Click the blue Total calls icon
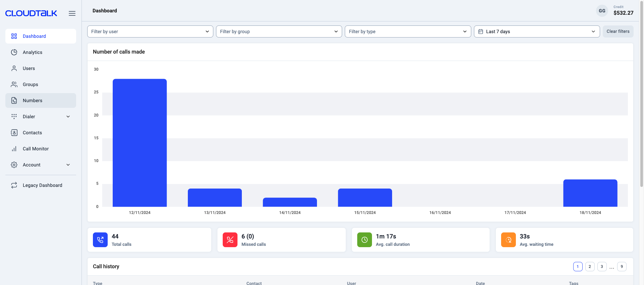 pos(100,240)
